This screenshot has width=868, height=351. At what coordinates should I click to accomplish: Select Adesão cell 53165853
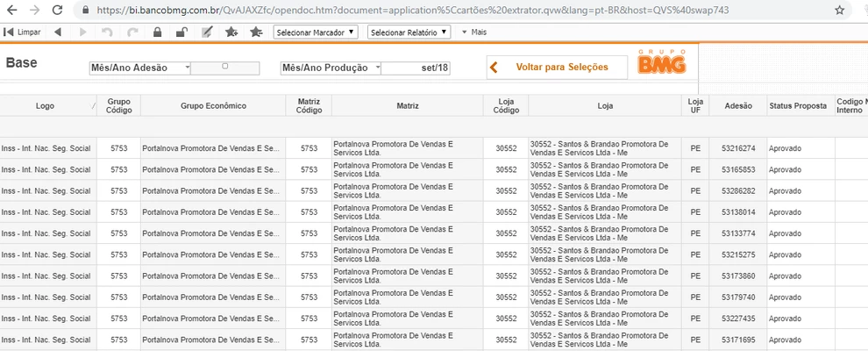[x=738, y=170]
